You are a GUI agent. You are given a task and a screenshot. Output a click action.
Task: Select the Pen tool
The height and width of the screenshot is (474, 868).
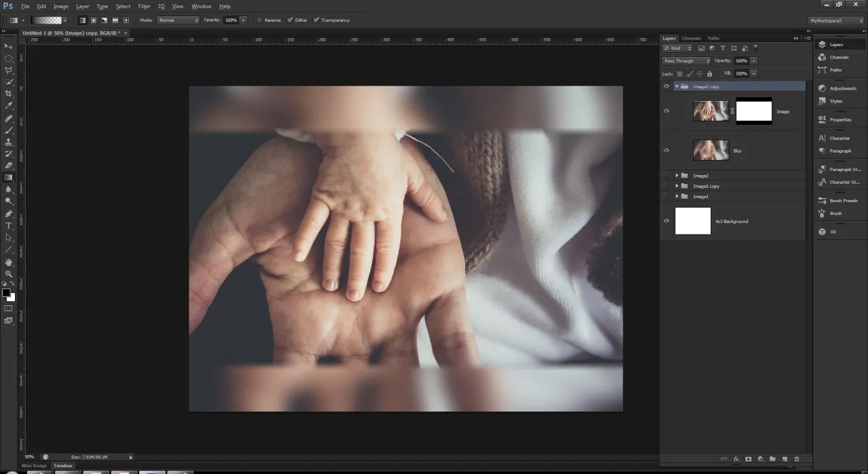click(x=9, y=214)
